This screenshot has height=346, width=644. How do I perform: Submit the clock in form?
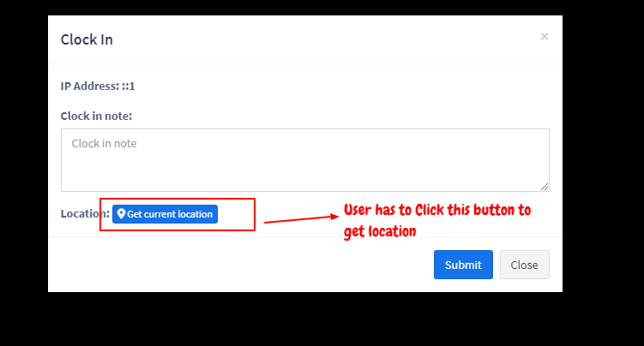coord(463,265)
